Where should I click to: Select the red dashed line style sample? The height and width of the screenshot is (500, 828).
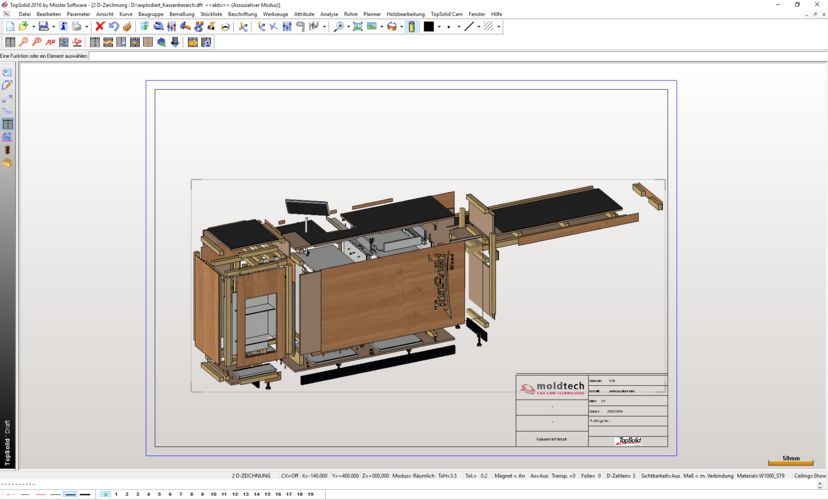click(10, 495)
